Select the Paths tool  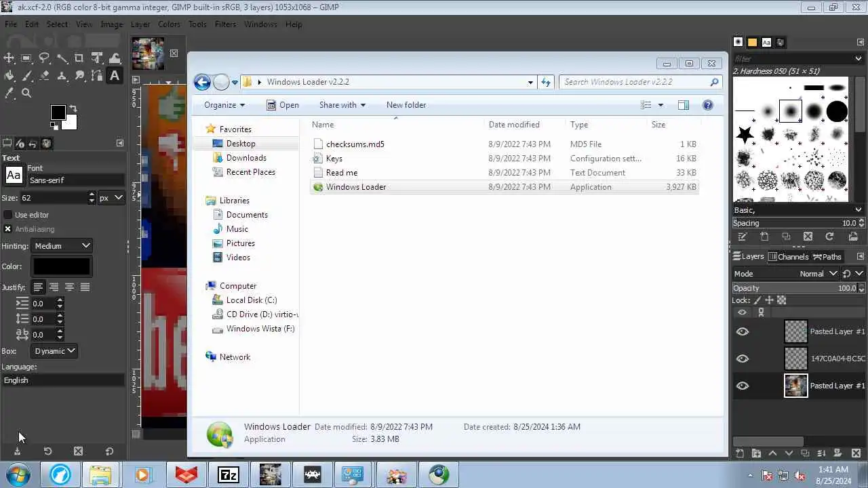coord(97,76)
